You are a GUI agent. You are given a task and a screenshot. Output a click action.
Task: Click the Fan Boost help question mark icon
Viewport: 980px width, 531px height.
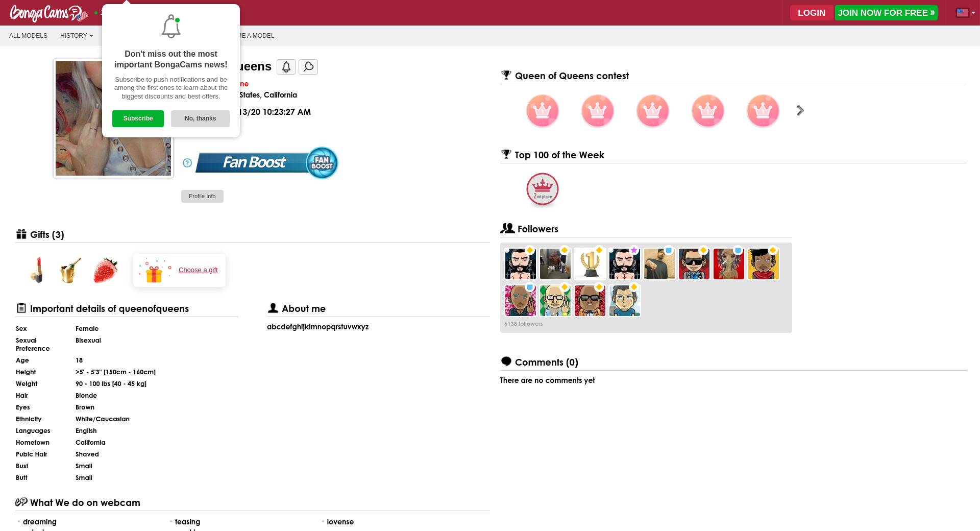[x=187, y=163]
